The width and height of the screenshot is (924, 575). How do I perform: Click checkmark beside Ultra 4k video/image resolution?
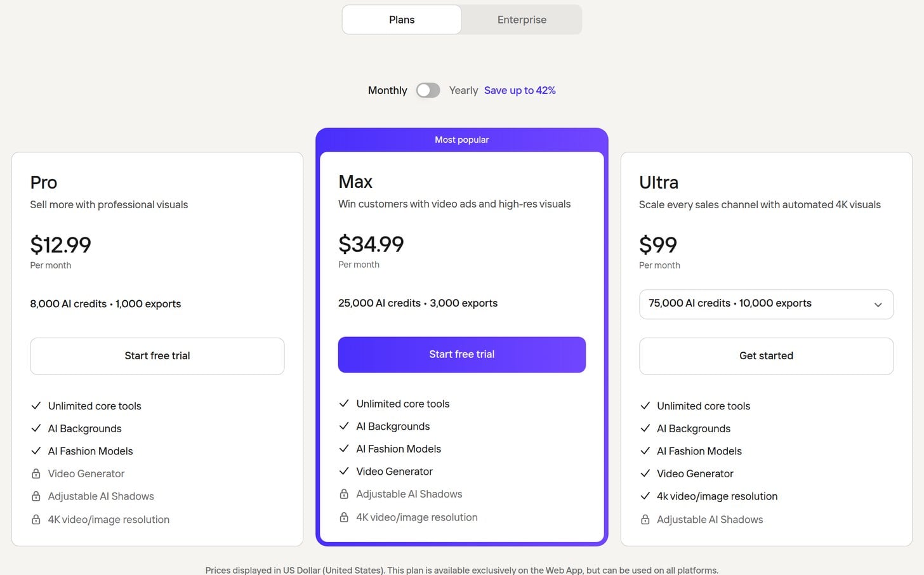coord(645,496)
